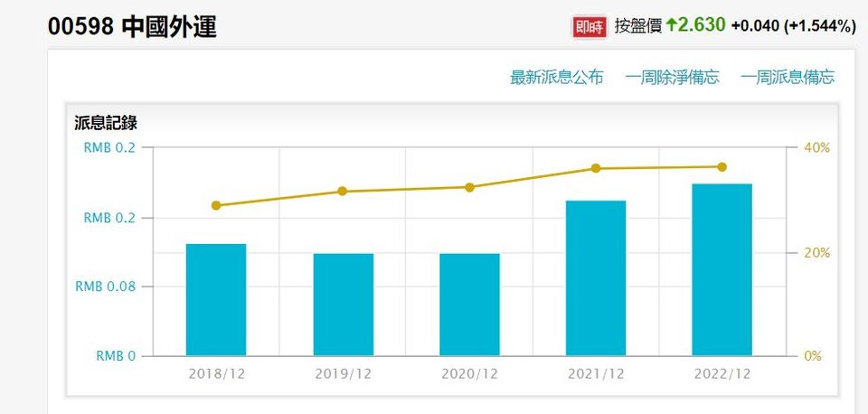Click the 2020/12 payout ratio line point
Image resolution: width=868 pixels, height=414 pixels.
coord(469,187)
